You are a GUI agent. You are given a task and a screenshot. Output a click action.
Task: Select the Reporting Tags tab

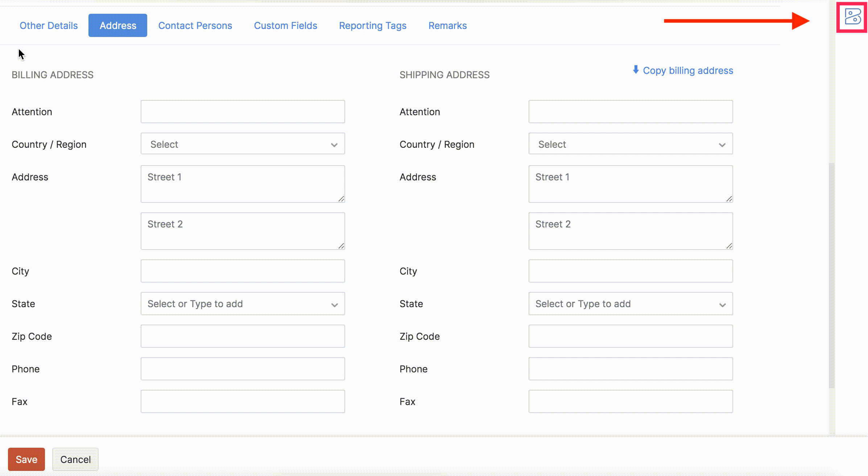[373, 26]
